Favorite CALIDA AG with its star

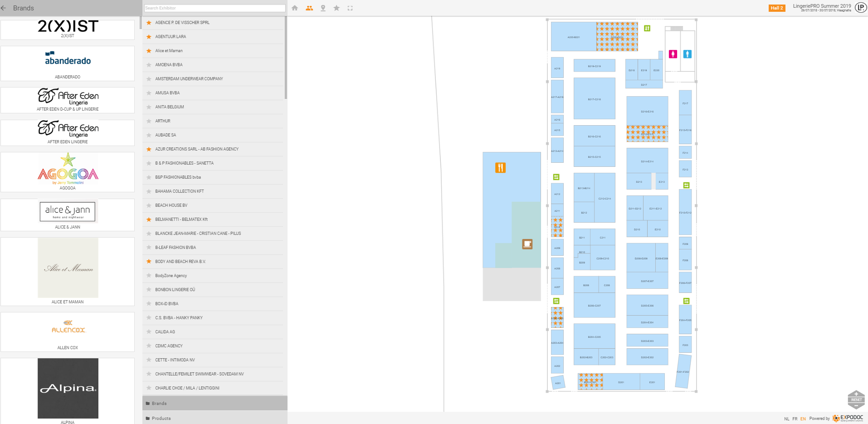tap(149, 332)
